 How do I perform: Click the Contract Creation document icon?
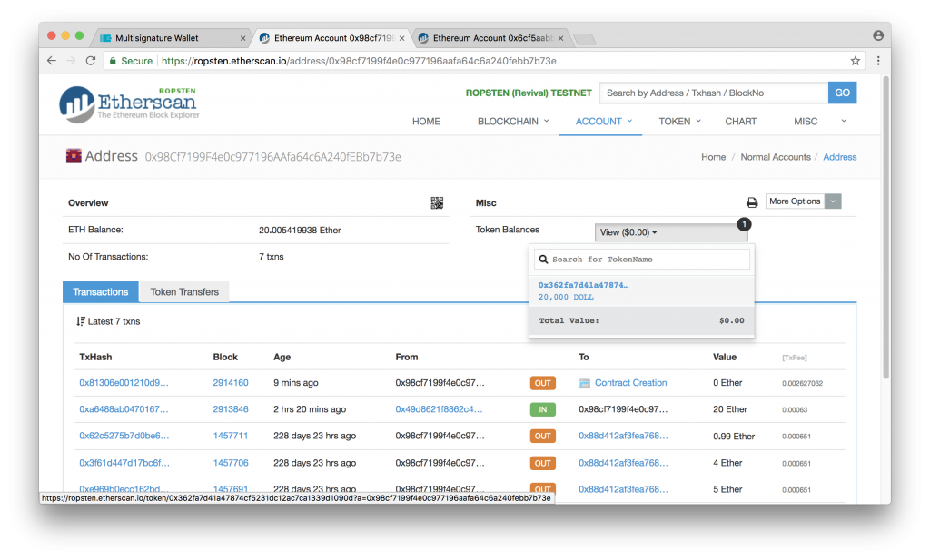[x=584, y=383]
